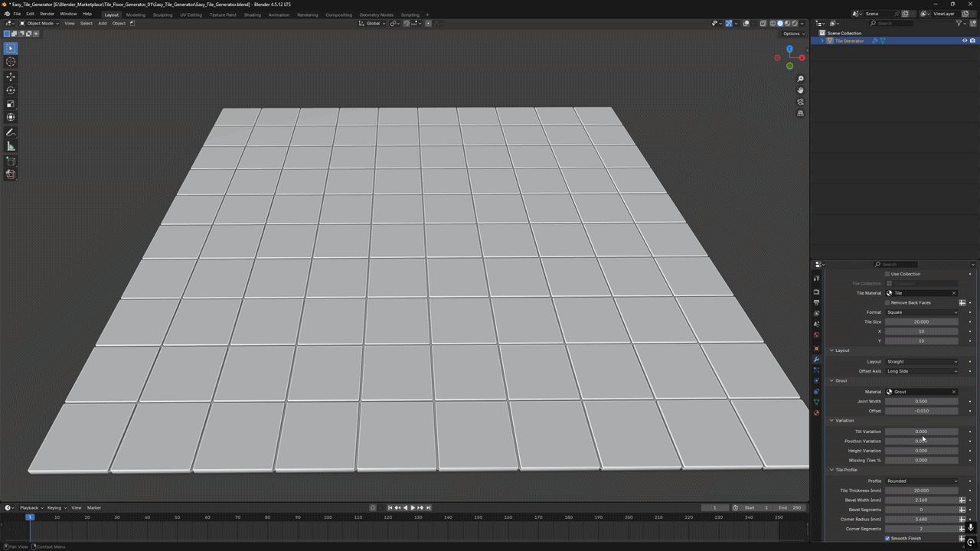Open the viewport Options popover
Viewport: 980px width, 551px height.
click(793, 34)
